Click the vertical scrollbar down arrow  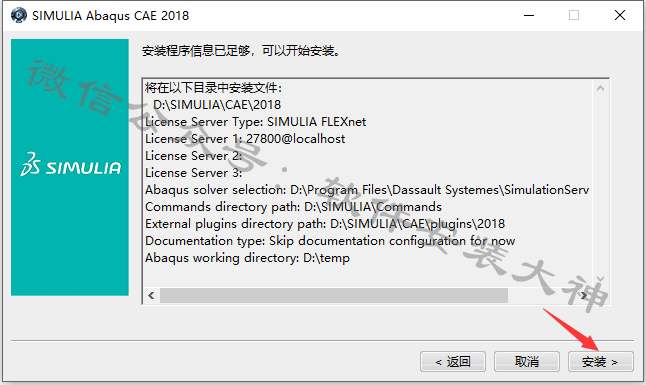coord(600,279)
